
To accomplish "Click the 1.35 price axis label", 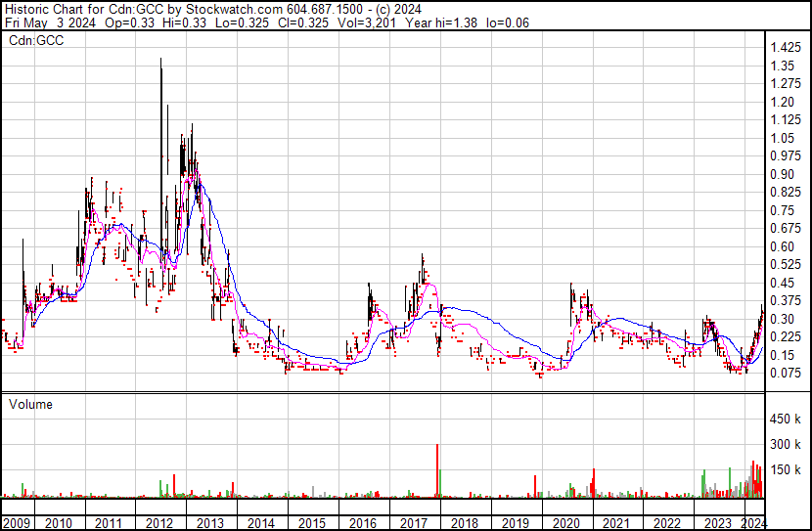I will [x=783, y=66].
